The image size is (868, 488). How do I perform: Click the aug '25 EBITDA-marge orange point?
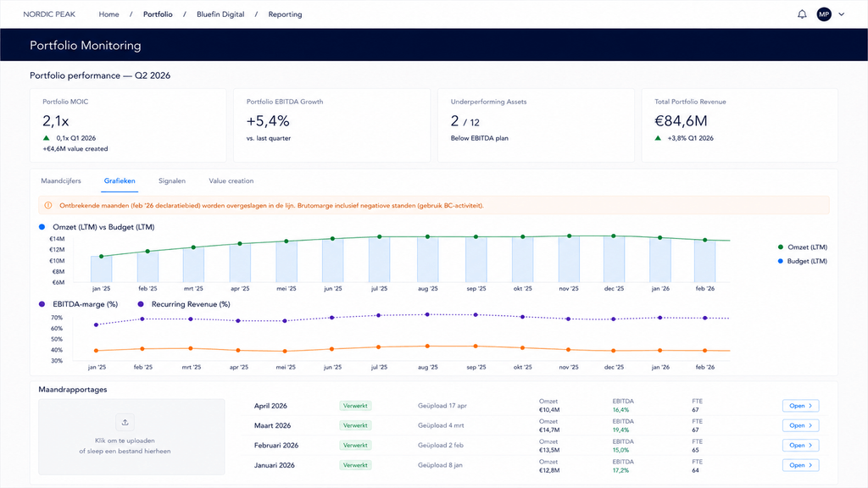pos(427,347)
